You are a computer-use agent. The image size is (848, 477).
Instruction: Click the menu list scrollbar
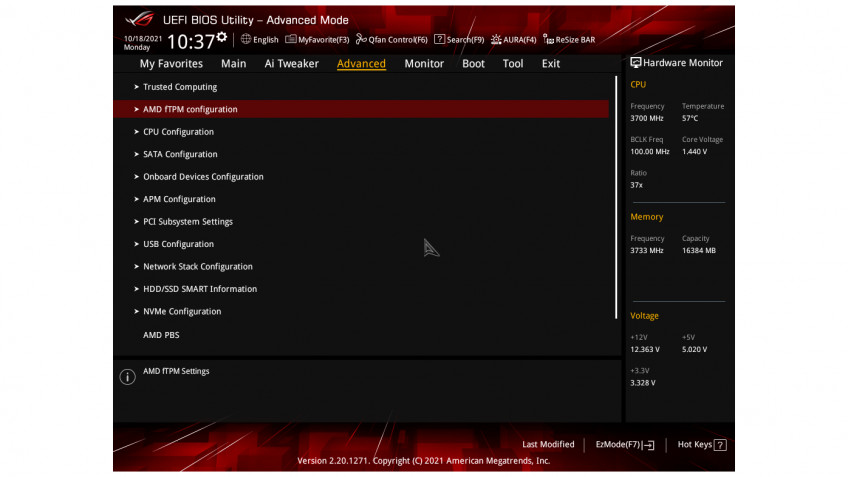[x=616, y=197]
